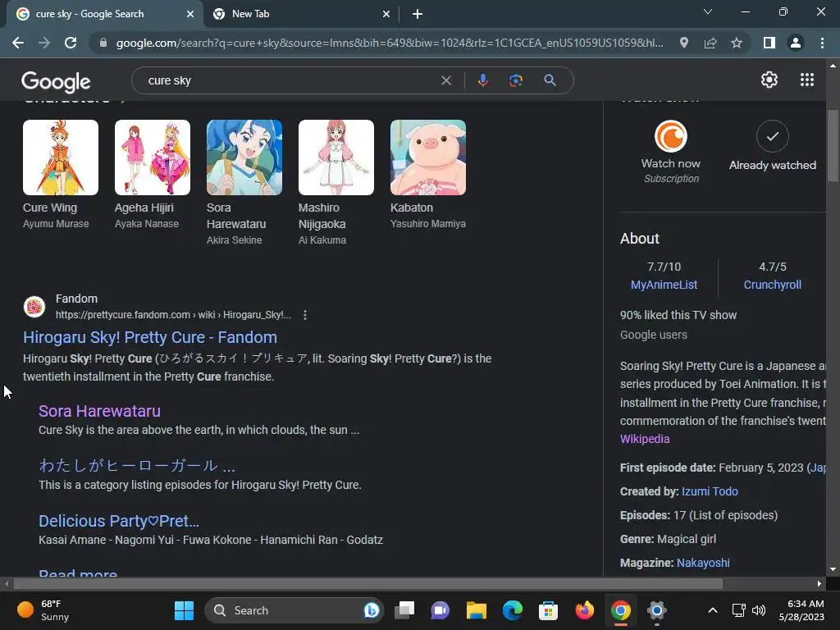Click scroll right arrow on horizontal scrollbar
Image resolution: width=840 pixels, height=630 pixels.
[x=819, y=583]
